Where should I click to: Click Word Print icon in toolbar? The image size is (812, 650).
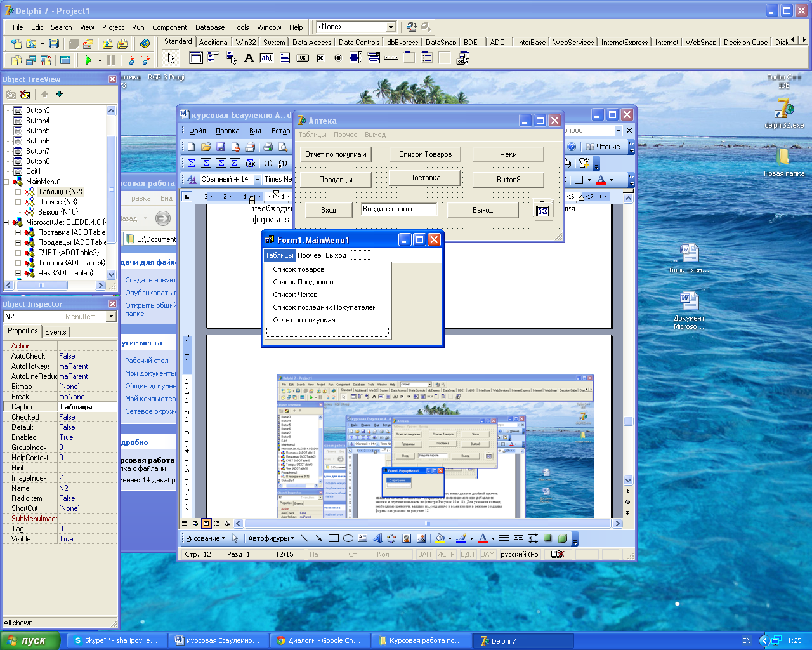[268, 147]
